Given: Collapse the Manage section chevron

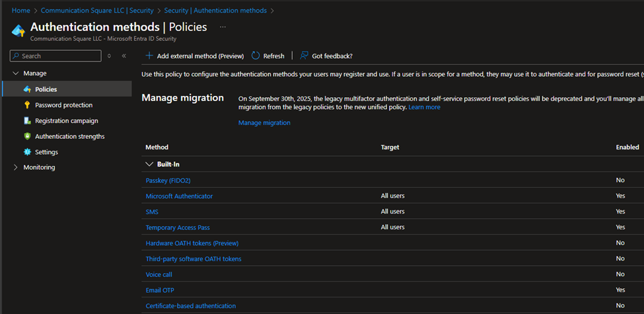Looking at the screenshot, I should [x=16, y=73].
